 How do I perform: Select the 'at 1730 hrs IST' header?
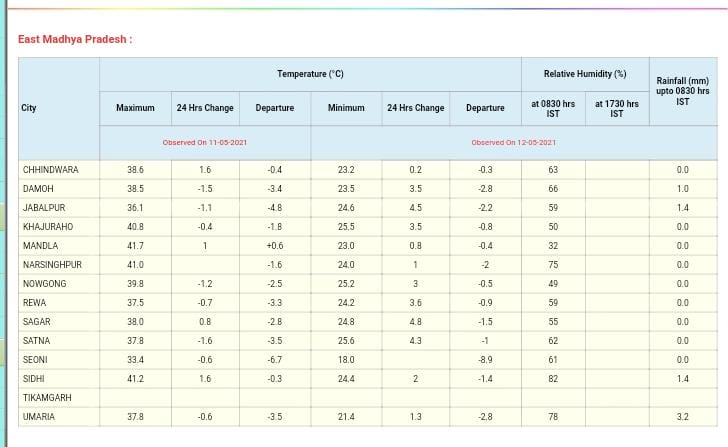coord(616,108)
